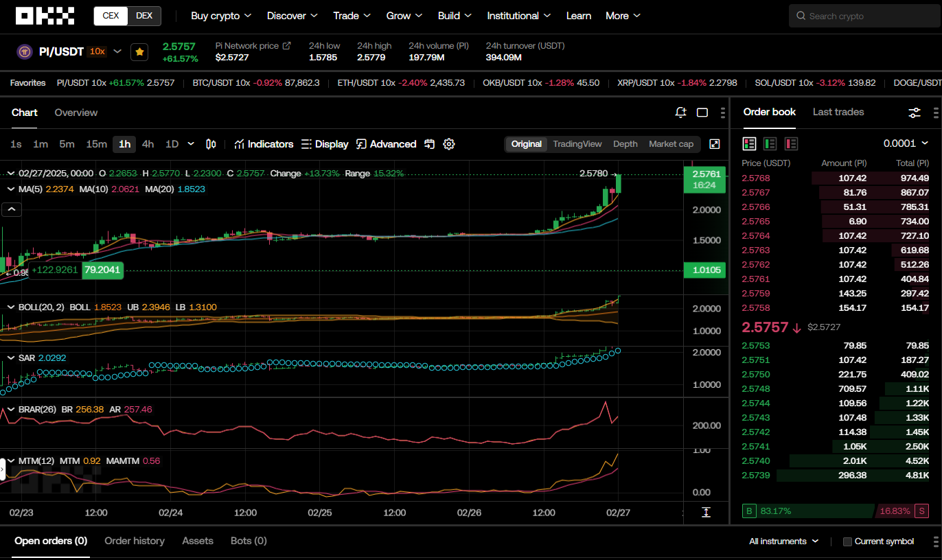Image resolution: width=942 pixels, height=560 pixels.
Task: Show asks-only order book view
Action: coord(791,143)
